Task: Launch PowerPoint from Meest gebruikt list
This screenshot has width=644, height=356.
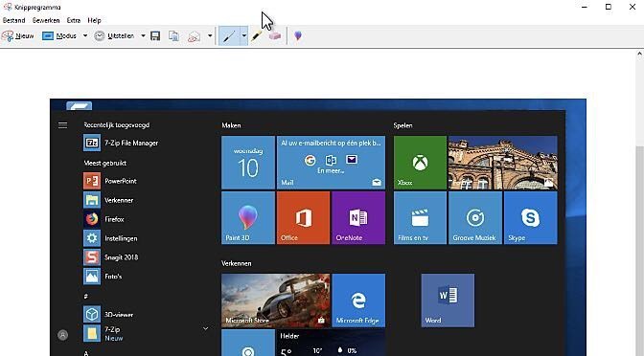Action: click(x=110, y=181)
